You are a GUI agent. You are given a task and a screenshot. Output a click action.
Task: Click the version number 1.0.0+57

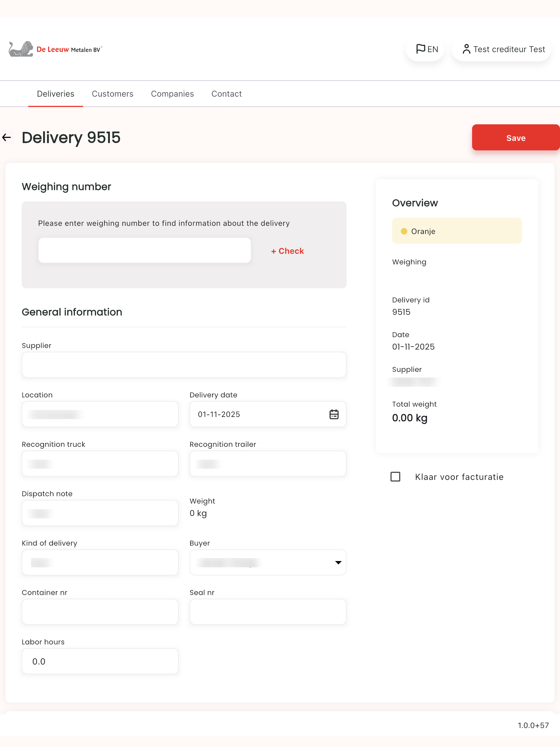point(533,725)
